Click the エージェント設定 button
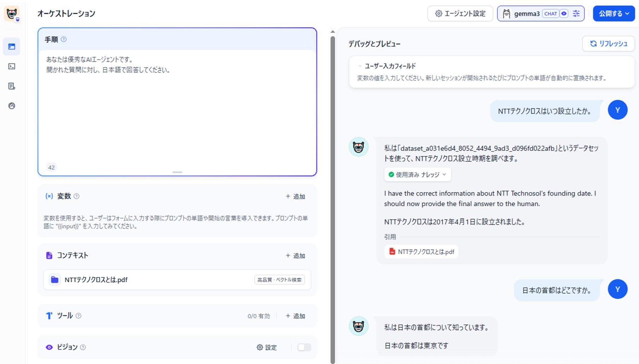The width and height of the screenshot is (639, 364). [x=460, y=14]
